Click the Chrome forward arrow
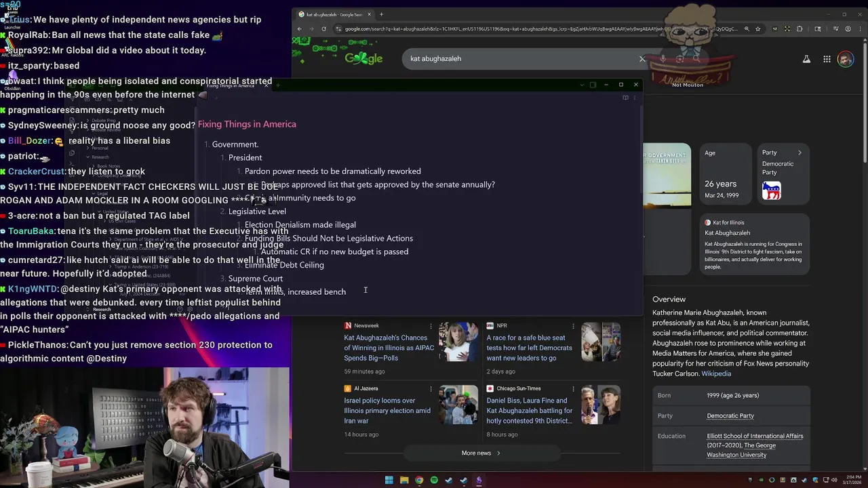The height and width of the screenshot is (488, 868). click(312, 29)
